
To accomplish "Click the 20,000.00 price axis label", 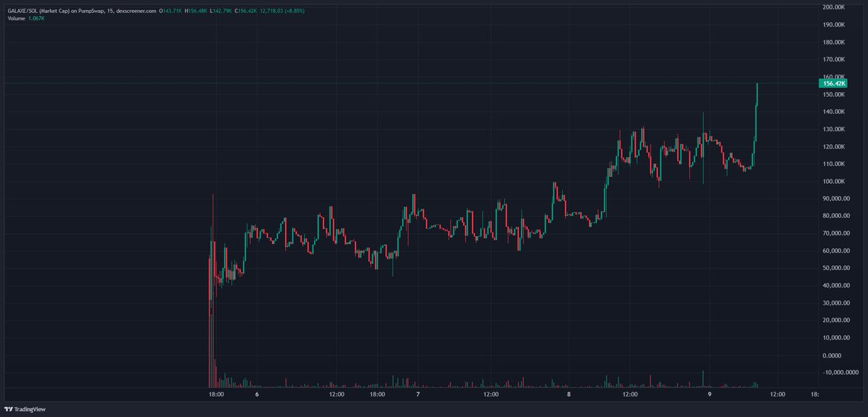I will click(836, 320).
